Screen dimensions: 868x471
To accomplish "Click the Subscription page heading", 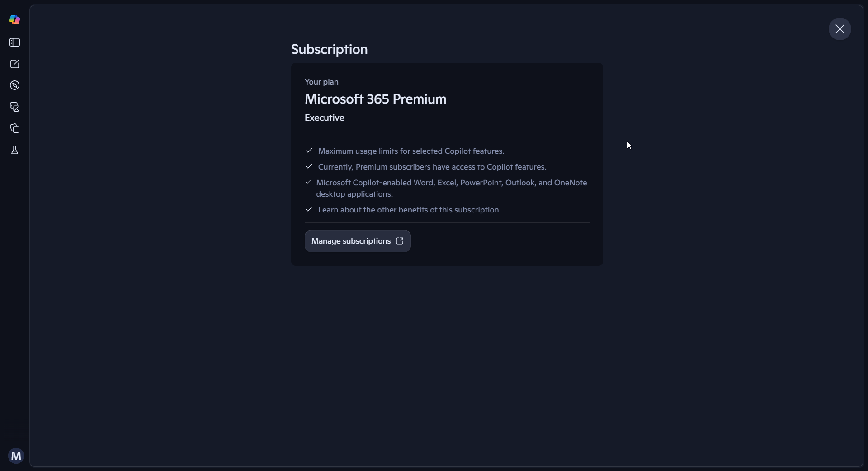I will [329, 49].
